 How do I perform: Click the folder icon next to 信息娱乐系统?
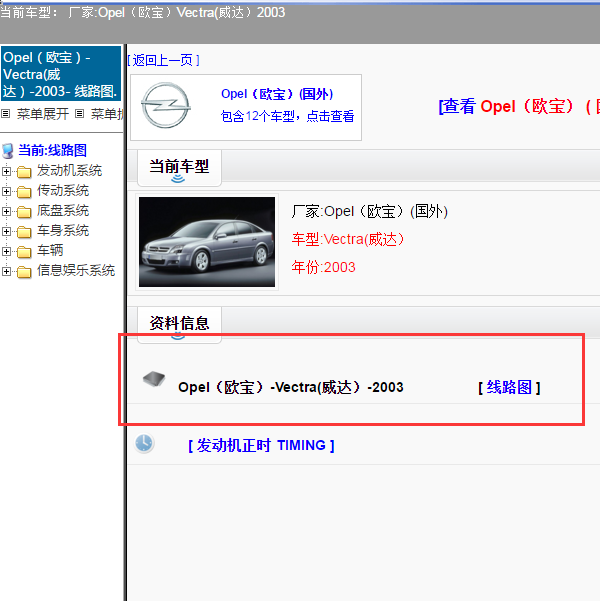point(24,272)
